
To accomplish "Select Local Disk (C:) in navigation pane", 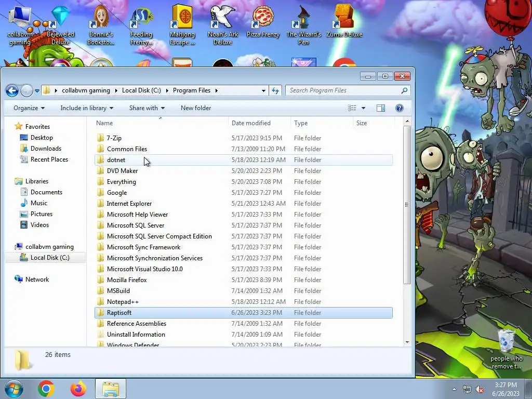I will coord(45,258).
